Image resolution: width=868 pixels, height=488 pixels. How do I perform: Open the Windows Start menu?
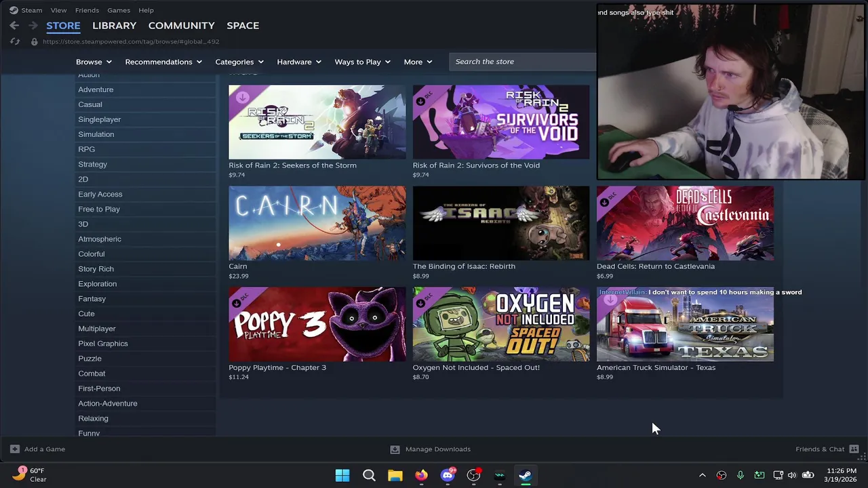pos(342,475)
